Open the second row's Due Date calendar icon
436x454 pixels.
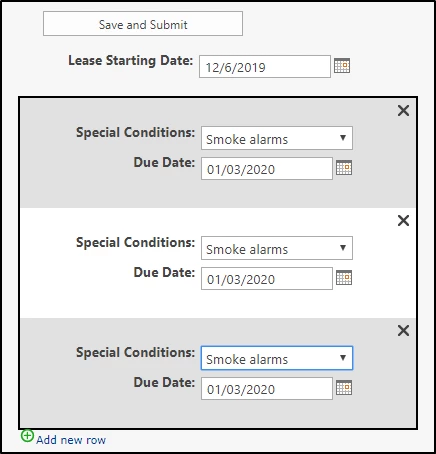click(344, 277)
